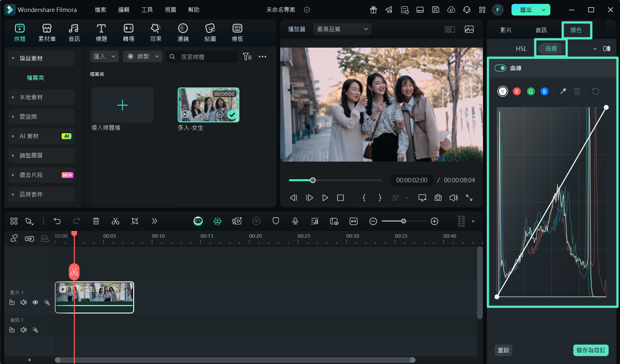The image size is (620, 364).
Task: Take a snapshot with the camera icon
Action: tap(438, 198)
